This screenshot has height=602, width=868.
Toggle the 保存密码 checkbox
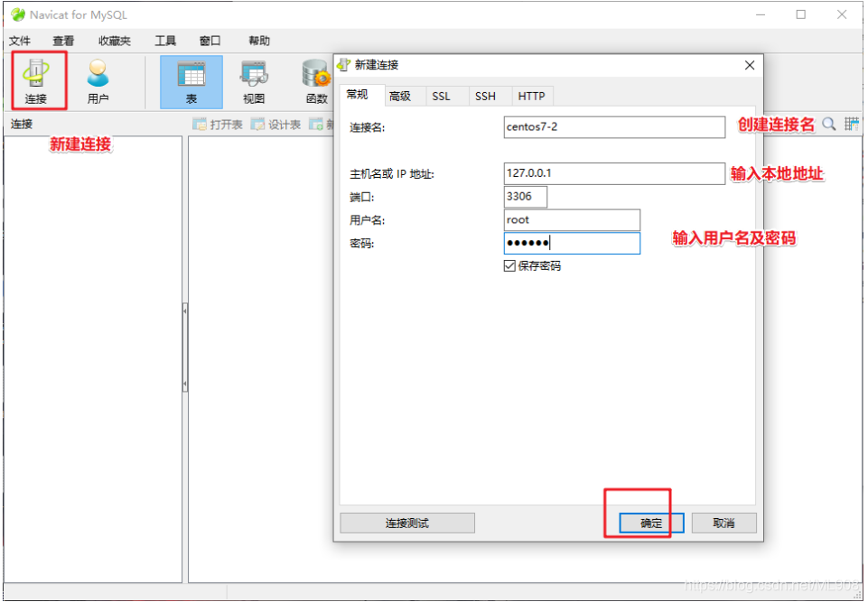pyautogui.click(x=509, y=266)
